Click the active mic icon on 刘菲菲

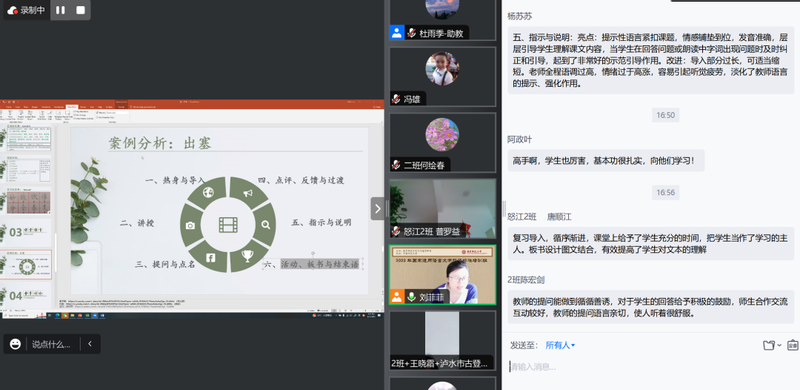pos(411,297)
